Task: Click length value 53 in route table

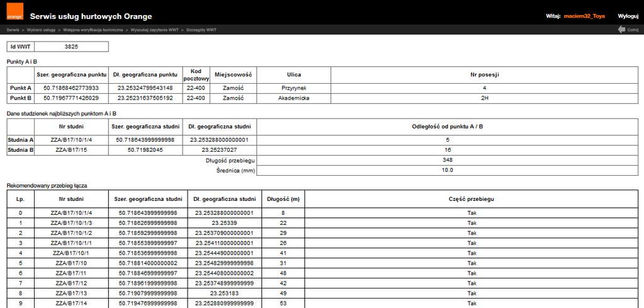Action: 283,304
